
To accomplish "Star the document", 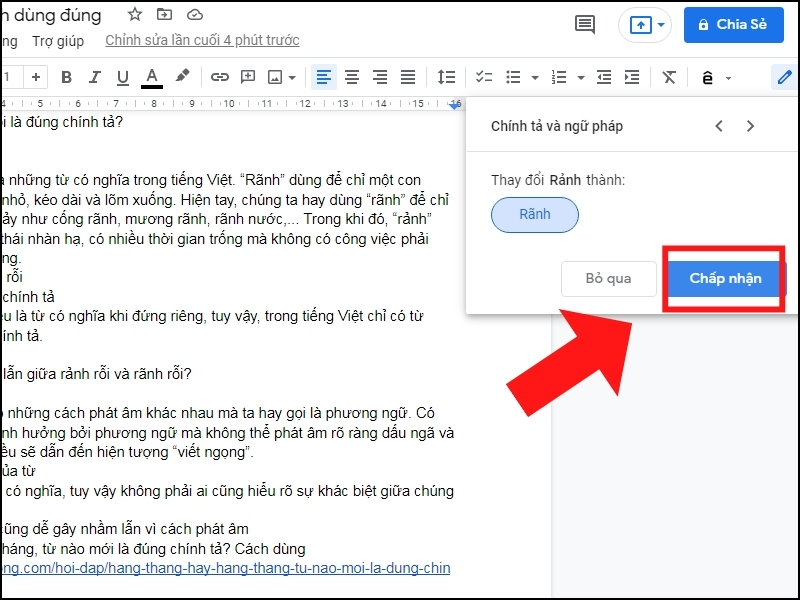I will (135, 14).
